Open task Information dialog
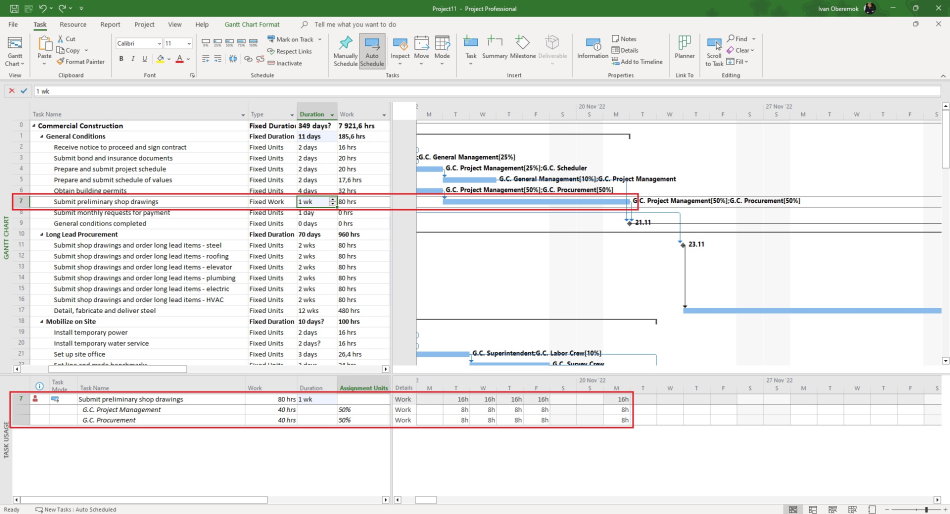The image size is (950, 514). point(593,48)
